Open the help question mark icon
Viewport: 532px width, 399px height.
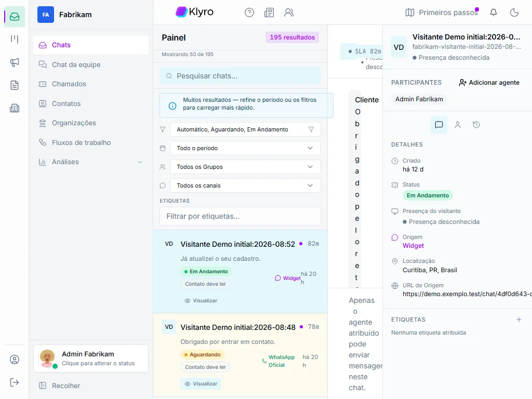tap(249, 12)
